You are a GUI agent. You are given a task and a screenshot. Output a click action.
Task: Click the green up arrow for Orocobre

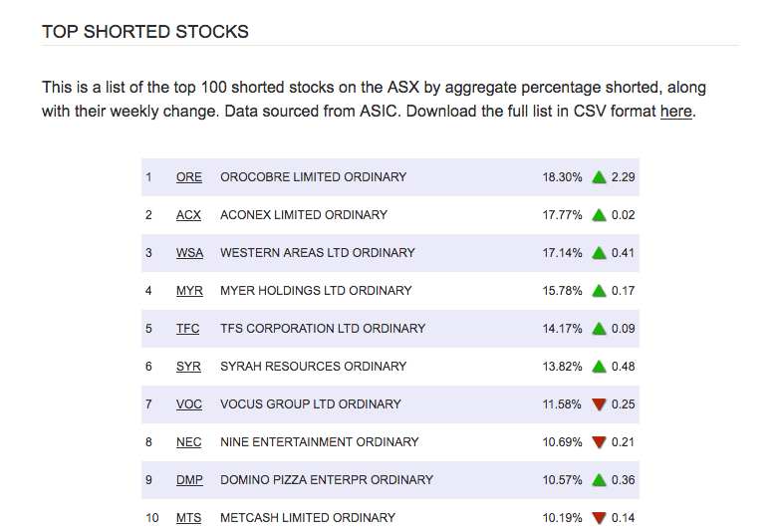tap(599, 177)
